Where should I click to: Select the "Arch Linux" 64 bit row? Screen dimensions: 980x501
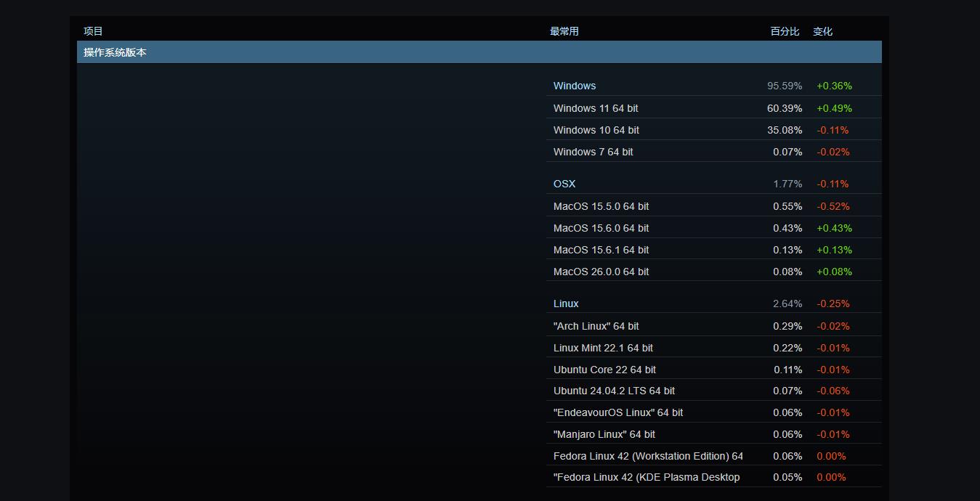point(596,326)
